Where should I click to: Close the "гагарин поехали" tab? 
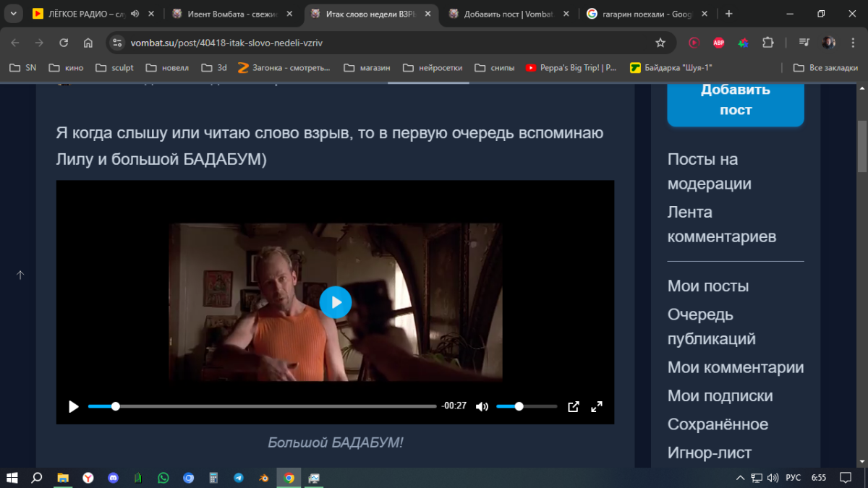705,14
